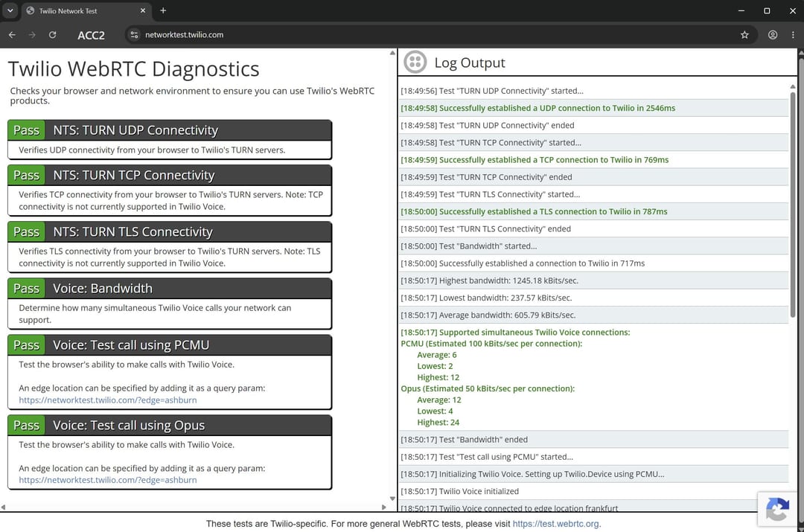Select the Lowest bandwidth 237.57 kBits/sec line

(x=594, y=298)
